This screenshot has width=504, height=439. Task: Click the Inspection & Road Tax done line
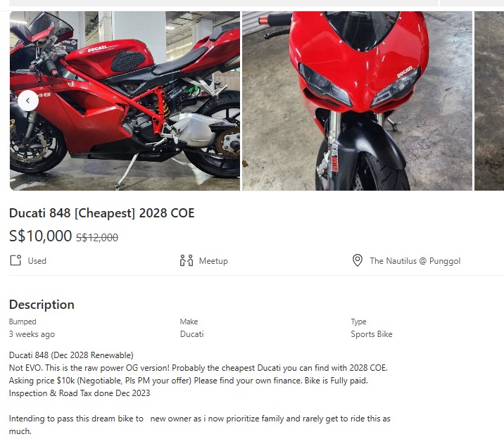click(x=80, y=393)
